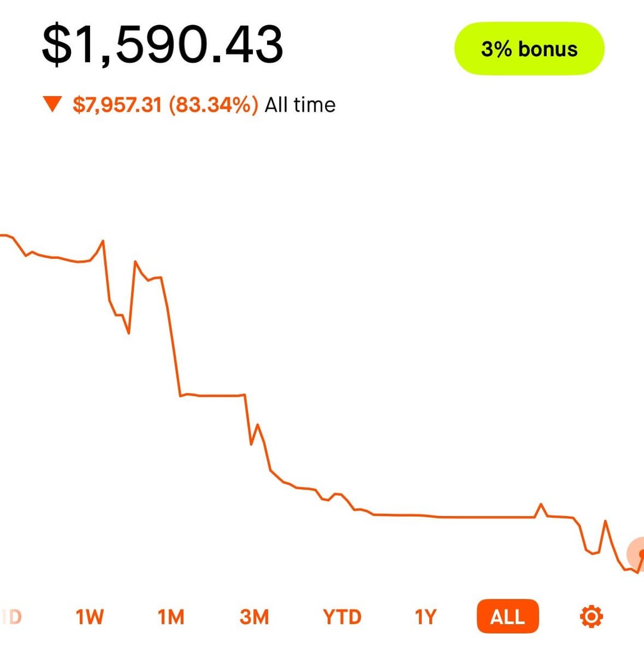This screenshot has width=644, height=658.
Task: Tap the $7,957.31 (83.34%) loss figure
Action: [166, 106]
